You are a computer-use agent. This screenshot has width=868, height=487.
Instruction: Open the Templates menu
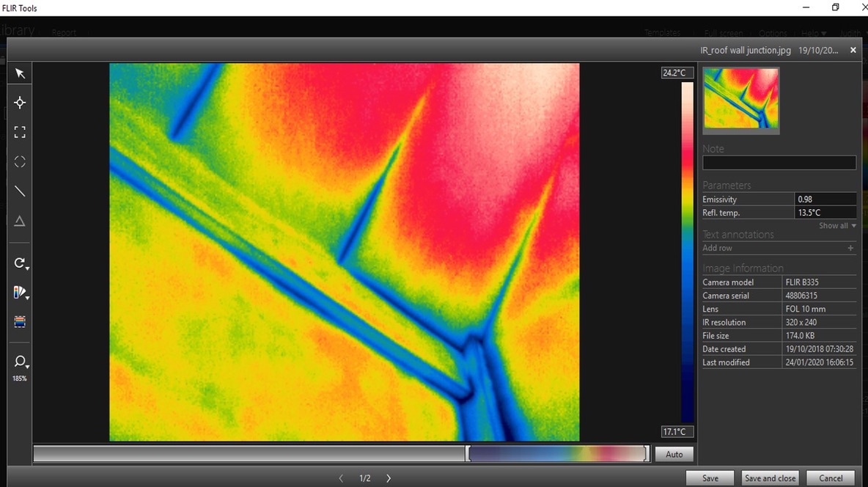pos(661,32)
